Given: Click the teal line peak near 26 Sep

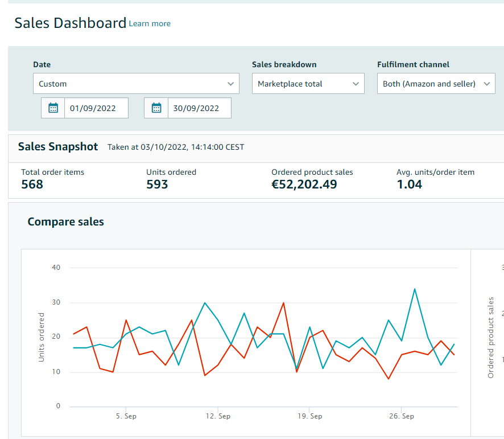Looking at the screenshot, I should tap(415, 289).
